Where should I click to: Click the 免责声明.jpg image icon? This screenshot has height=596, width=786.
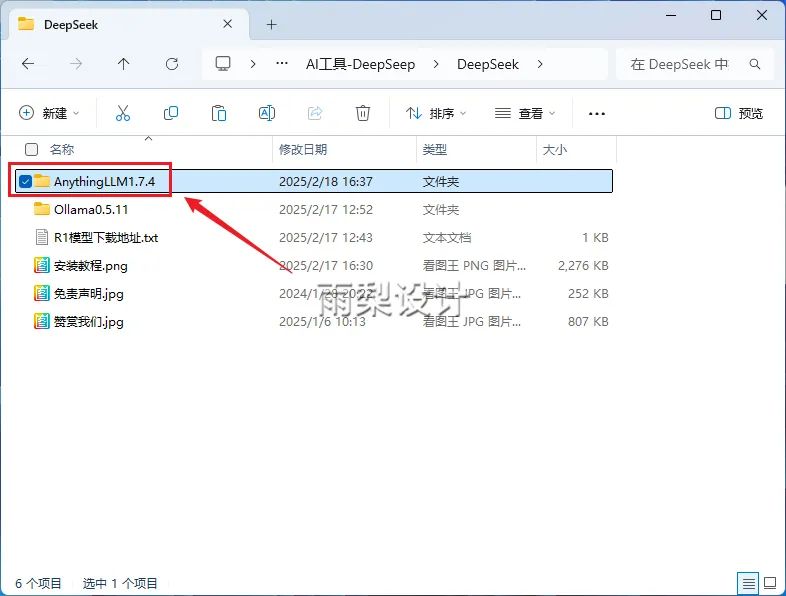42,293
